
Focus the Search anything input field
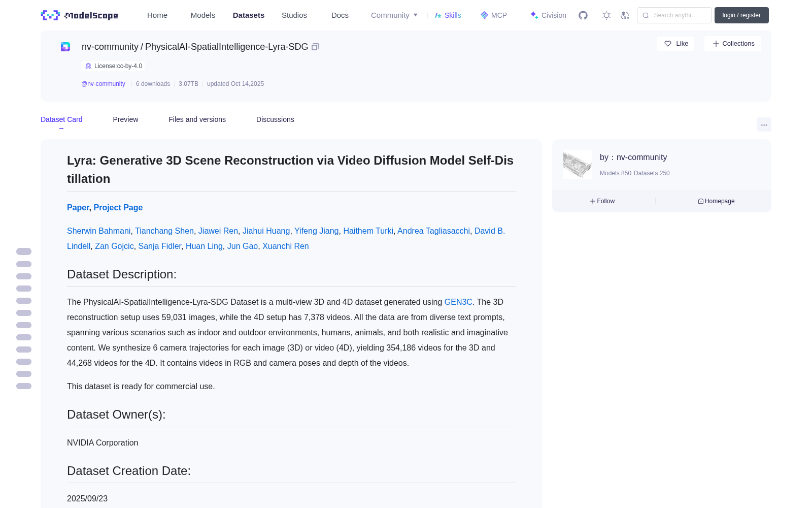coord(674,15)
